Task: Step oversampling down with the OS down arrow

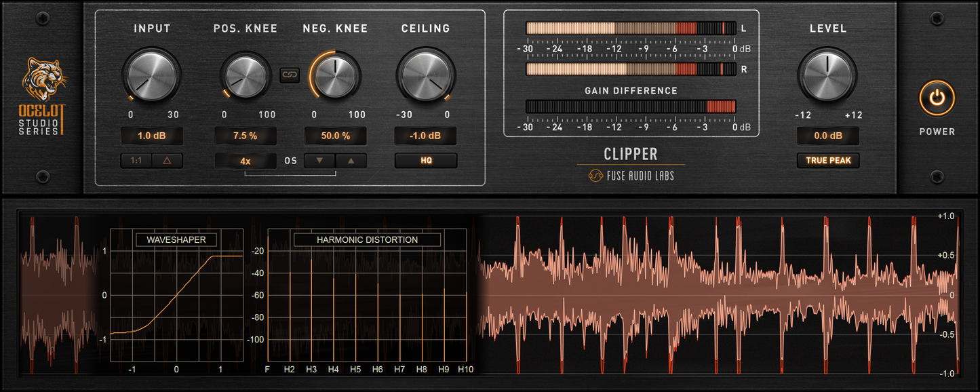Action: [x=319, y=160]
